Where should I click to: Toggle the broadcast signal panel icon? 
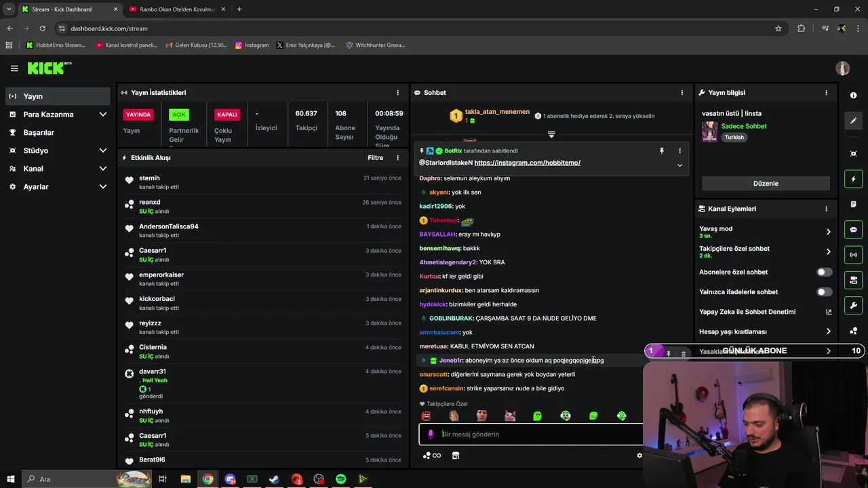coord(854,255)
